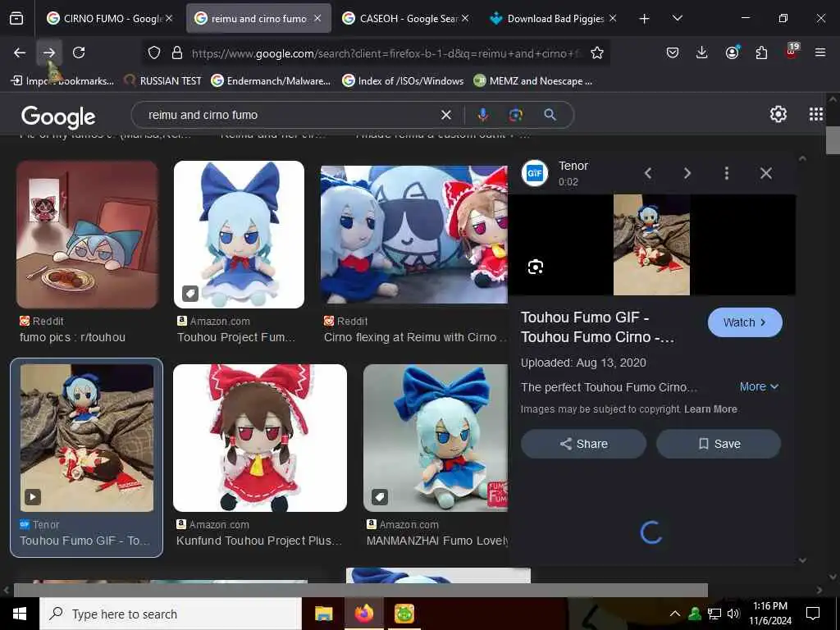The width and height of the screenshot is (840, 630).
Task: Go to Google home via logo
Action: 58,116
